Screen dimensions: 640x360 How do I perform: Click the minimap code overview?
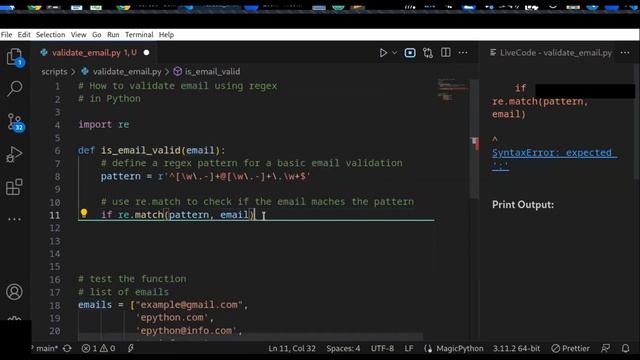click(x=452, y=89)
